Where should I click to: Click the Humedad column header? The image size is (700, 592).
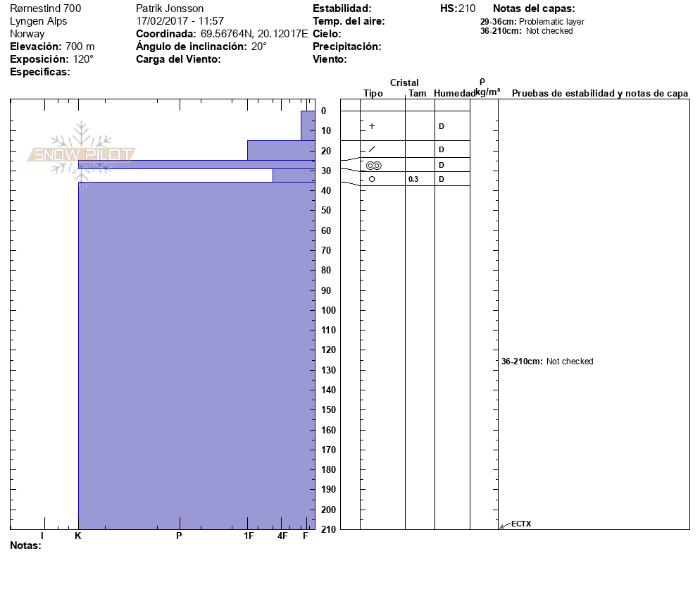point(454,94)
